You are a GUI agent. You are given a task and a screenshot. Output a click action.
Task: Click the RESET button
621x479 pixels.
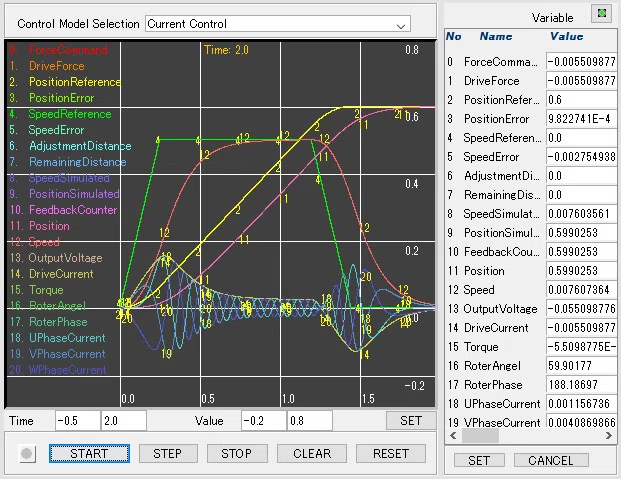pos(391,453)
